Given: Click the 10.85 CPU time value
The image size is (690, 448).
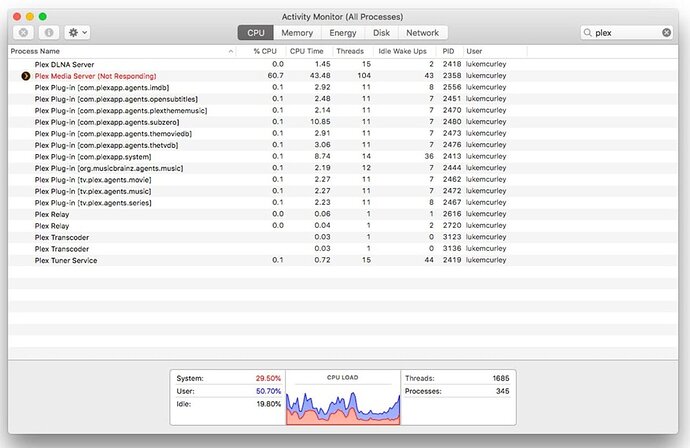Looking at the screenshot, I should pyautogui.click(x=320, y=122).
